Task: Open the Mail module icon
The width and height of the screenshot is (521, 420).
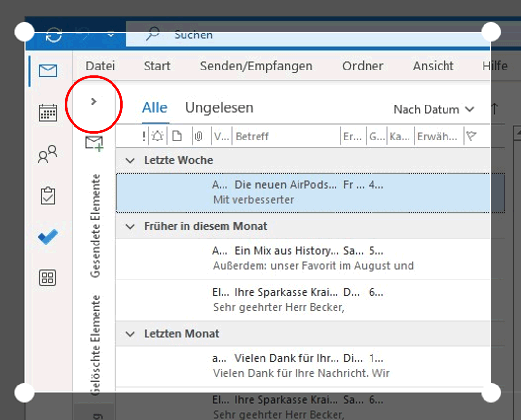Action: click(x=48, y=70)
